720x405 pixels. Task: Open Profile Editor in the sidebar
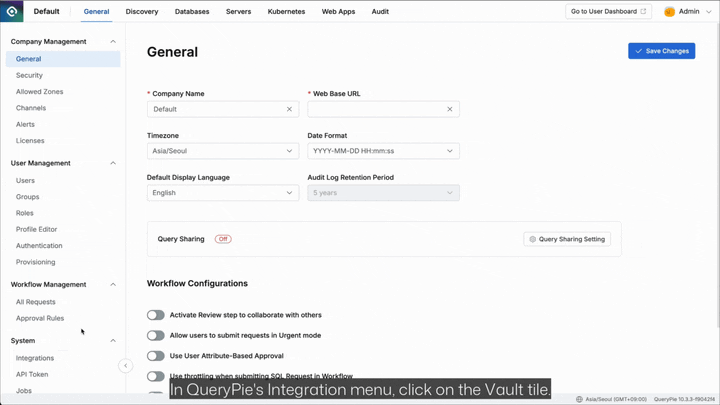(x=36, y=229)
